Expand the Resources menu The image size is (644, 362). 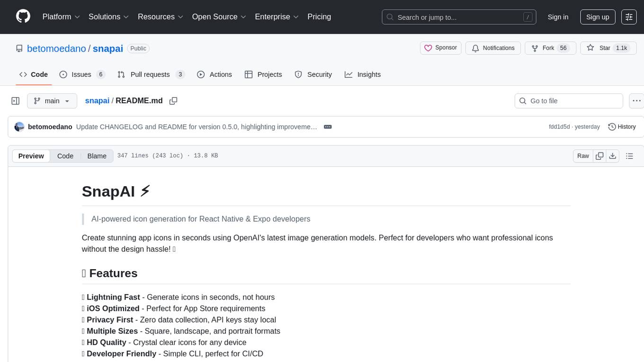(161, 17)
